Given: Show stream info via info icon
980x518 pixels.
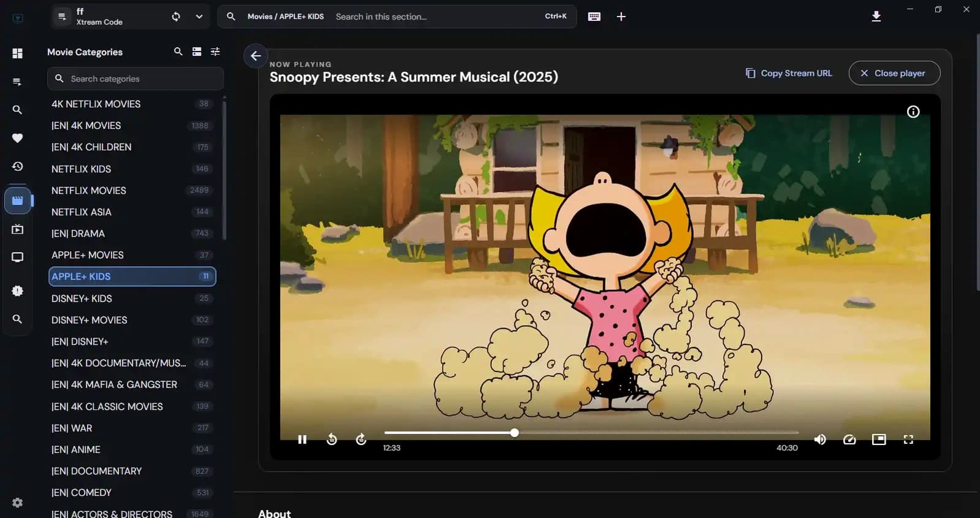Looking at the screenshot, I should coord(913,112).
